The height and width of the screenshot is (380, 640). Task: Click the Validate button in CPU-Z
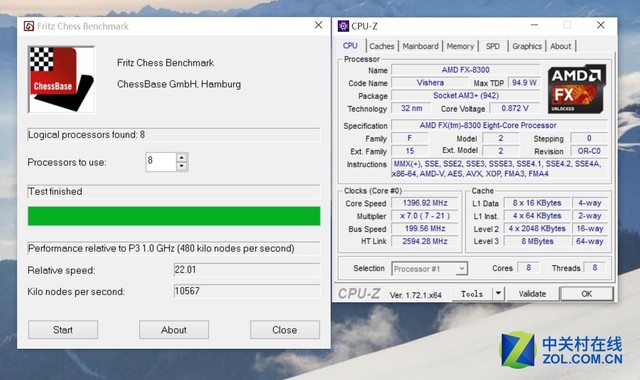click(532, 294)
